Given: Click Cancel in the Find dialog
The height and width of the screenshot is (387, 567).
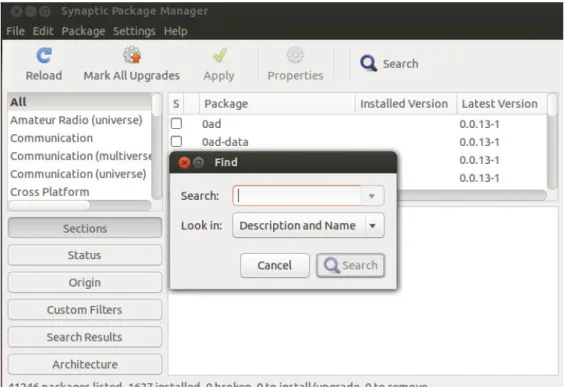Looking at the screenshot, I should (275, 265).
